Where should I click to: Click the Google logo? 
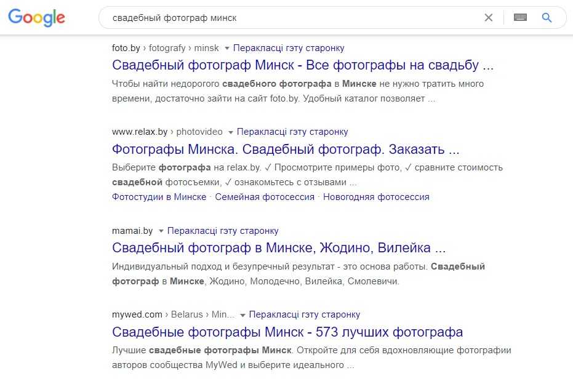[x=36, y=18]
